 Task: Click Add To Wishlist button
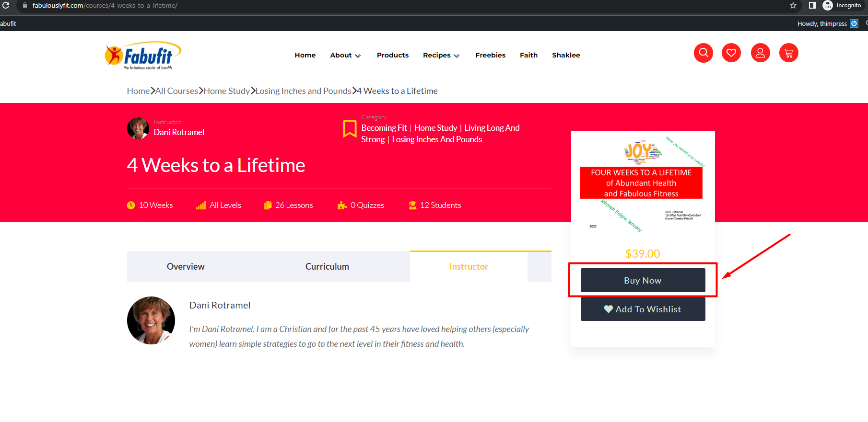click(643, 309)
